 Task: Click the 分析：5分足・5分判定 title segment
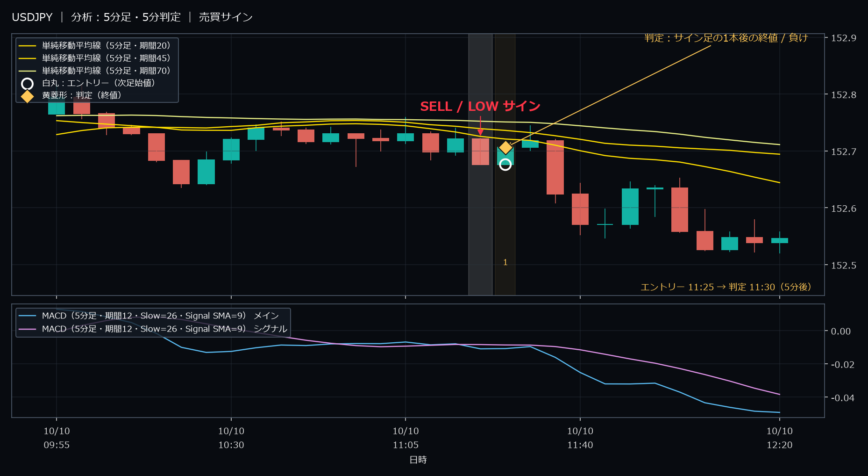(126, 17)
